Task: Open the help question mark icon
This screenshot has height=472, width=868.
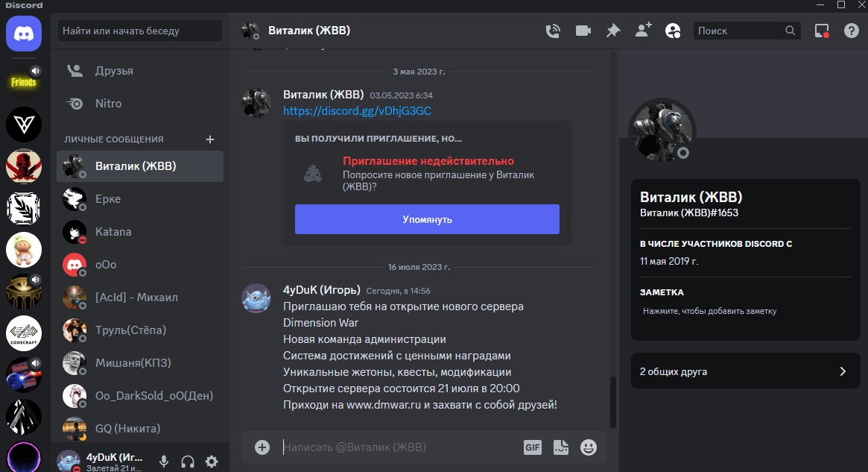Action: pyautogui.click(x=852, y=31)
